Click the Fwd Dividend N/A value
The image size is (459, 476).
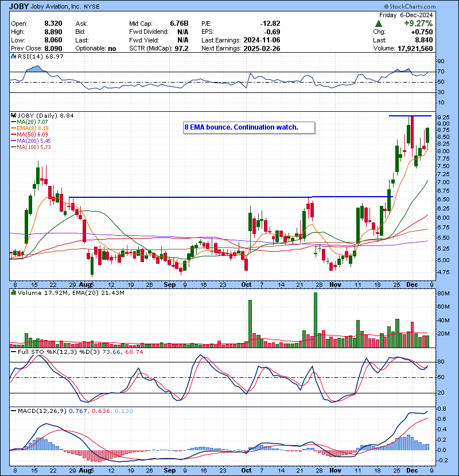pyautogui.click(x=183, y=32)
